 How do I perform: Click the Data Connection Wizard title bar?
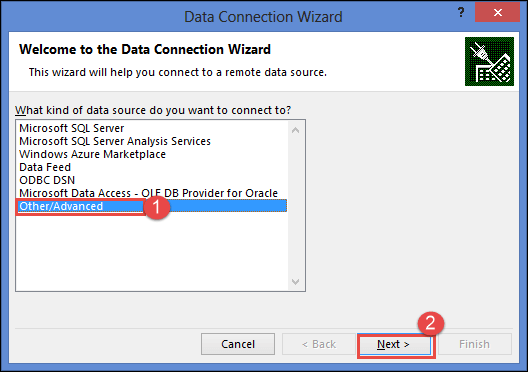tap(263, 16)
